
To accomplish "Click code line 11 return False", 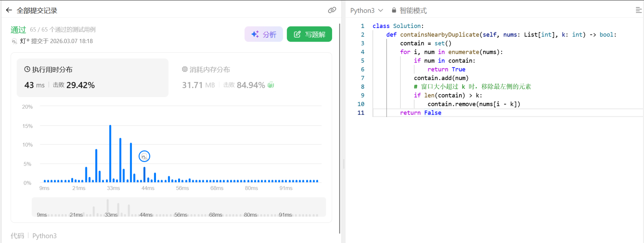I will pyautogui.click(x=420, y=113).
